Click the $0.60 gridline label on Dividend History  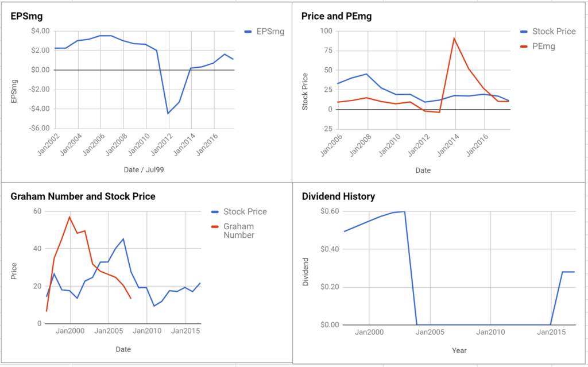pos(330,211)
